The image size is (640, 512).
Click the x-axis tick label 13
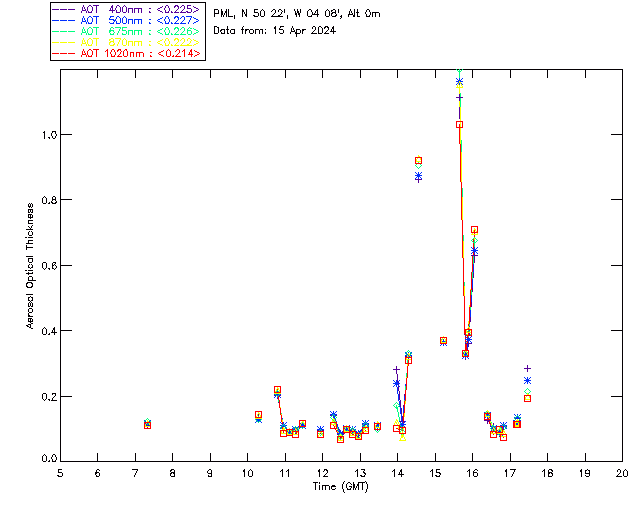coord(360,473)
